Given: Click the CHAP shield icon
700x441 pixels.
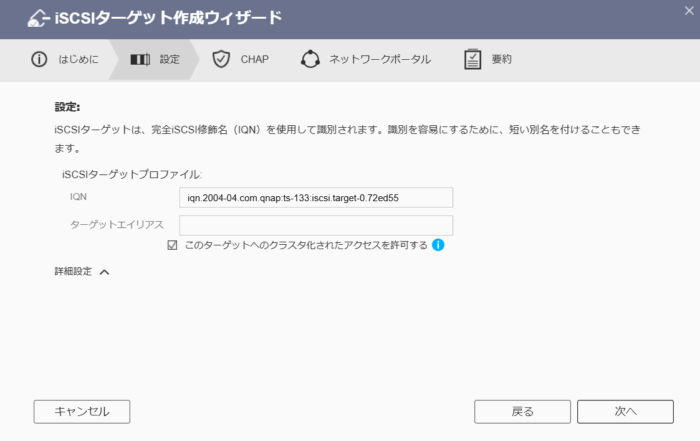Looking at the screenshot, I should click(221, 60).
